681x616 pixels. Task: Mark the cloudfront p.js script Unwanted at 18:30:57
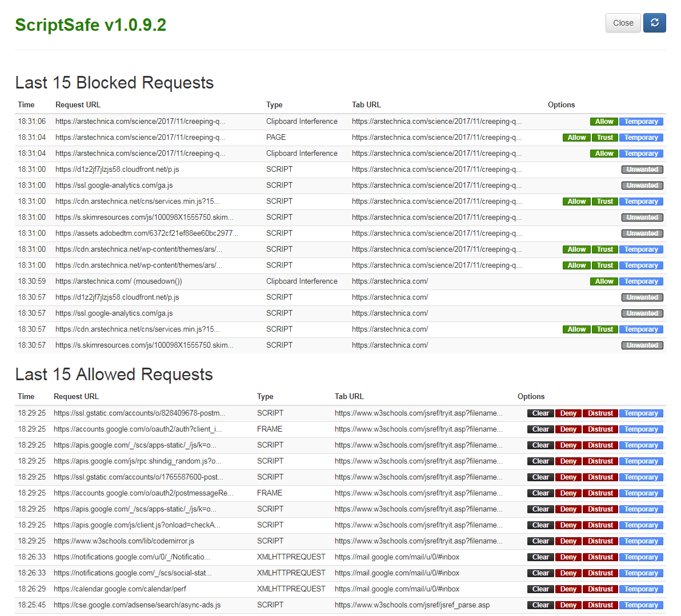[642, 297]
